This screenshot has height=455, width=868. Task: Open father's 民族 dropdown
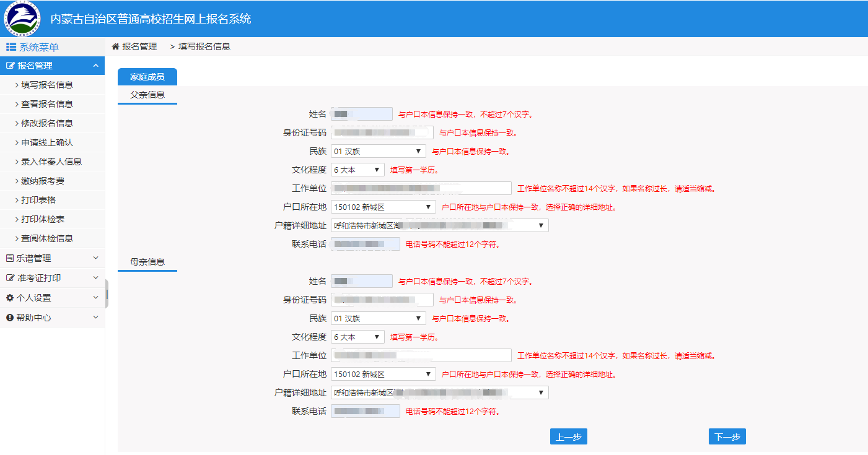pos(378,151)
